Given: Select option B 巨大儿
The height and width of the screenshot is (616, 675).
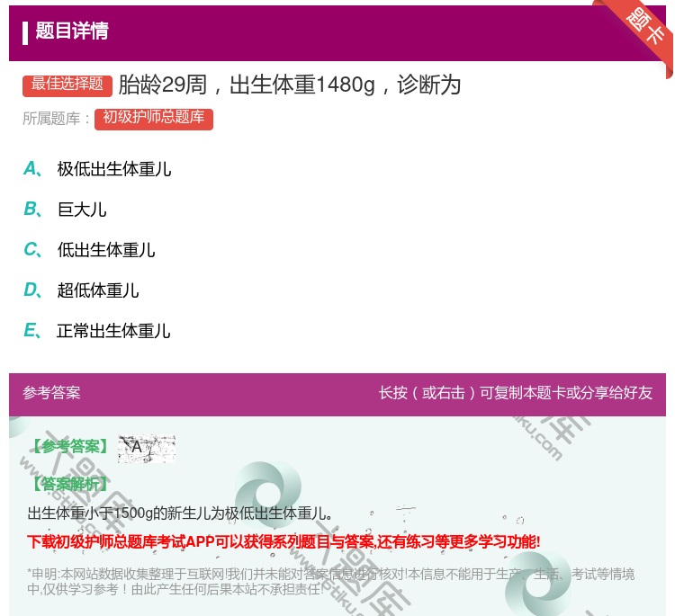Looking at the screenshot, I should pyautogui.click(x=65, y=210).
